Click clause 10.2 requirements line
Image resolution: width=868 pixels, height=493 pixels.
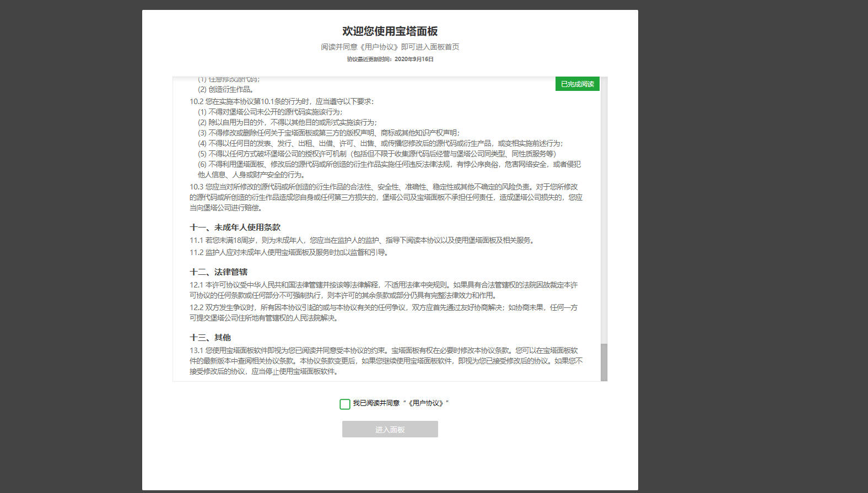point(282,101)
